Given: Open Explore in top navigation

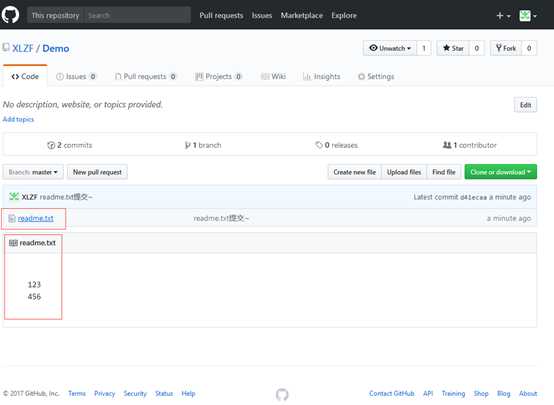Looking at the screenshot, I should click(x=344, y=16).
